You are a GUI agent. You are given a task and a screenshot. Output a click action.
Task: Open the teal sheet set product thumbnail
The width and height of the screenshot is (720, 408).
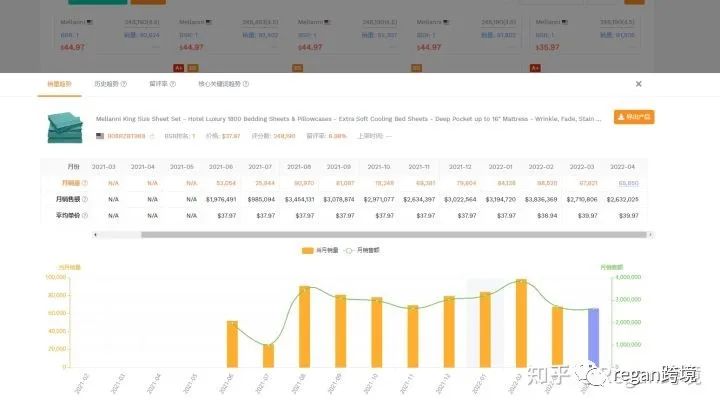(65, 128)
